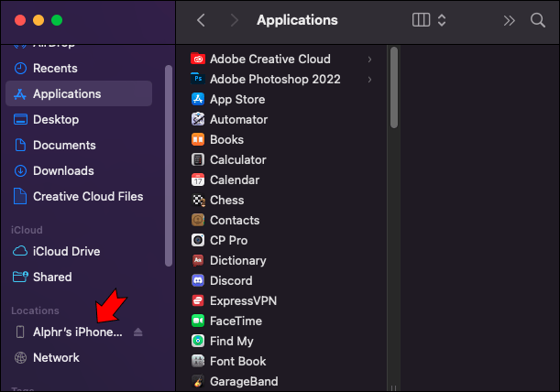The width and height of the screenshot is (560, 392).
Task: Click the sidebar vertical scrollbar
Action: click(168, 165)
